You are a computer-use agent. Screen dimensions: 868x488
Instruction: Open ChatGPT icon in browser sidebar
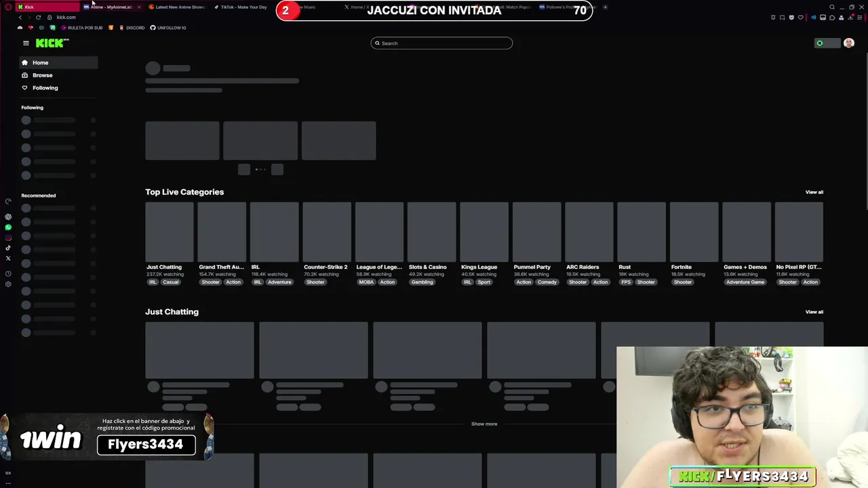(x=8, y=217)
